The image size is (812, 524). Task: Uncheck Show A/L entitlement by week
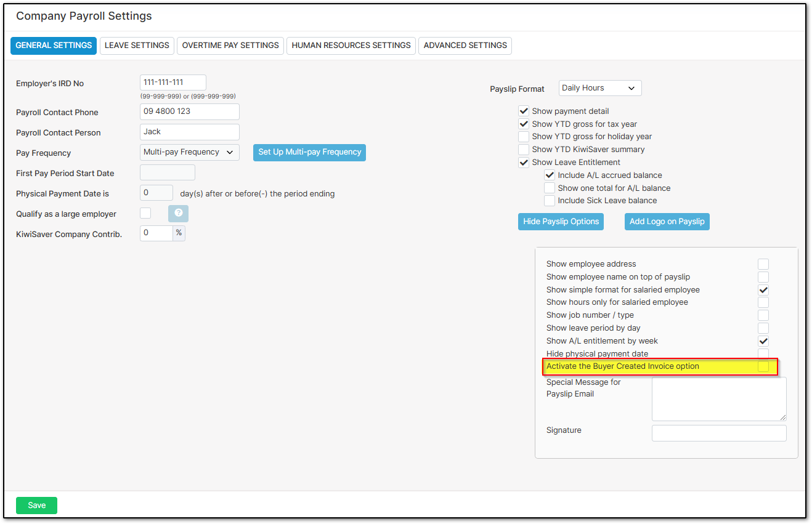click(x=763, y=341)
